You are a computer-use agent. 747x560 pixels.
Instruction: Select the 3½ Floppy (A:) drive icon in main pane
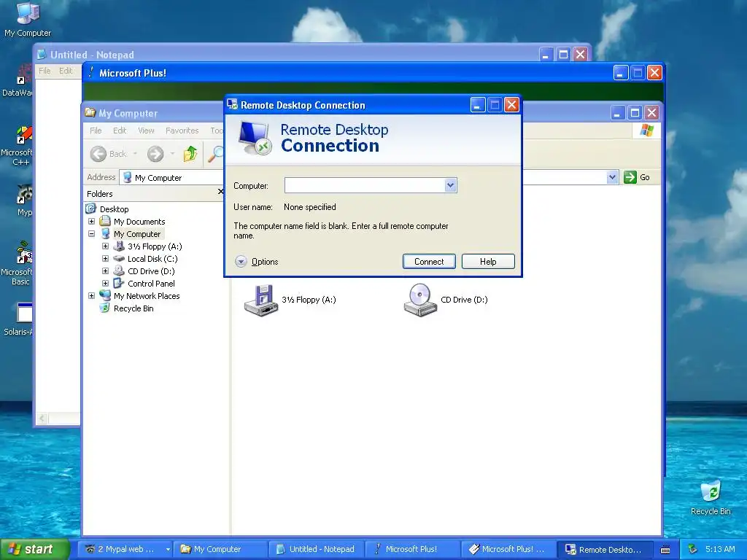point(261,300)
